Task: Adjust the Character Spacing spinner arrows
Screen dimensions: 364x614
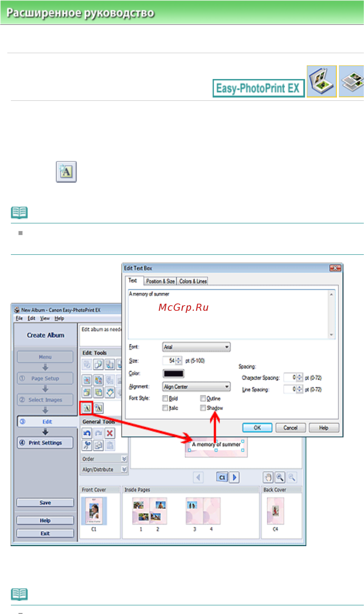Action: point(299,377)
